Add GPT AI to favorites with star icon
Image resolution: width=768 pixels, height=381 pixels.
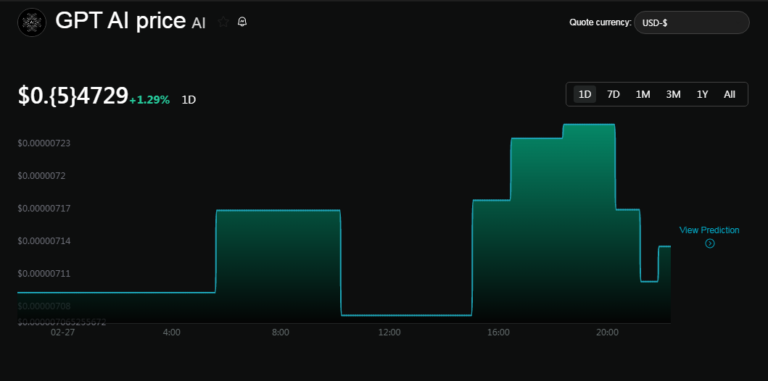coord(223,22)
